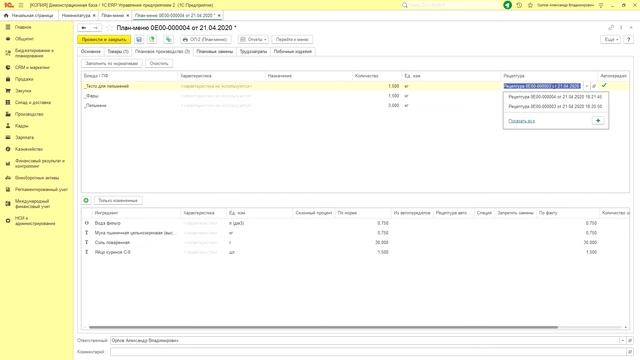Viewport: 640px width, 360px height.
Task: Click the green create-based-on icon in toolbar
Action: click(169, 40)
